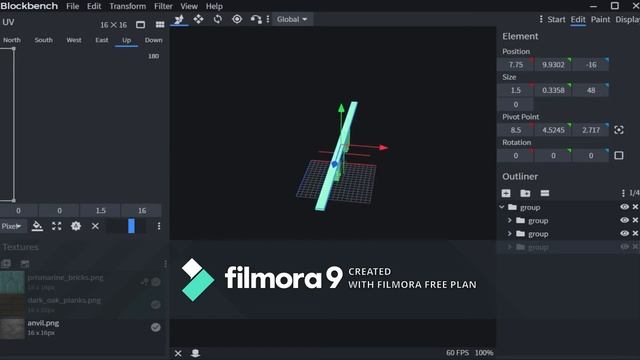Click the Size Z field 48
Screen dimensions: 640x360
click(x=591, y=90)
